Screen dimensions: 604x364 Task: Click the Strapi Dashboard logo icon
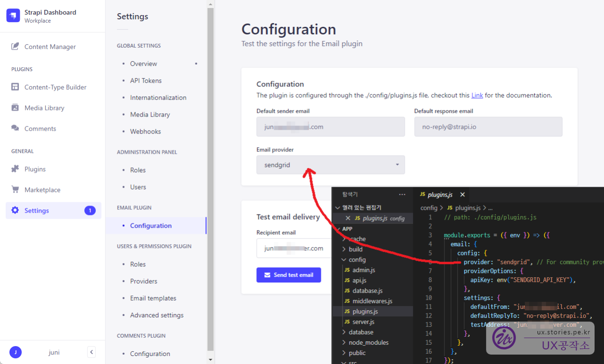pyautogui.click(x=13, y=16)
